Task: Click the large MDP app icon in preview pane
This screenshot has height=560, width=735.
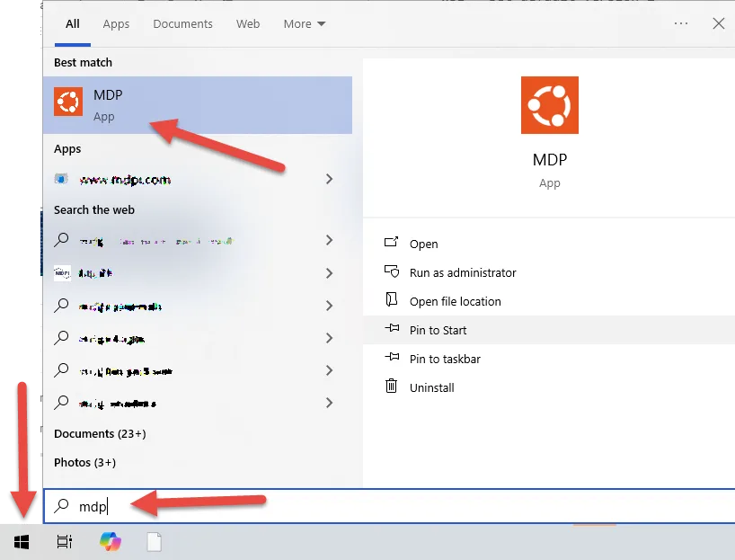Action: tap(549, 105)
